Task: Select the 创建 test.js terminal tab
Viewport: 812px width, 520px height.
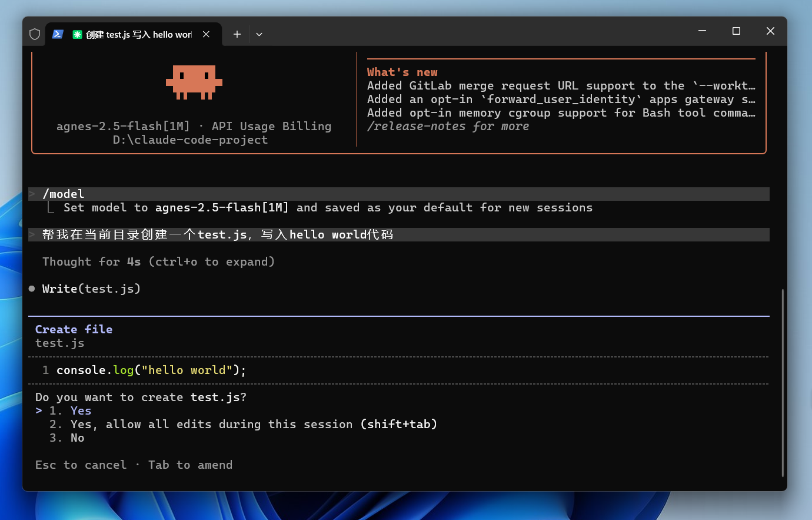Action: pos(134,34)
